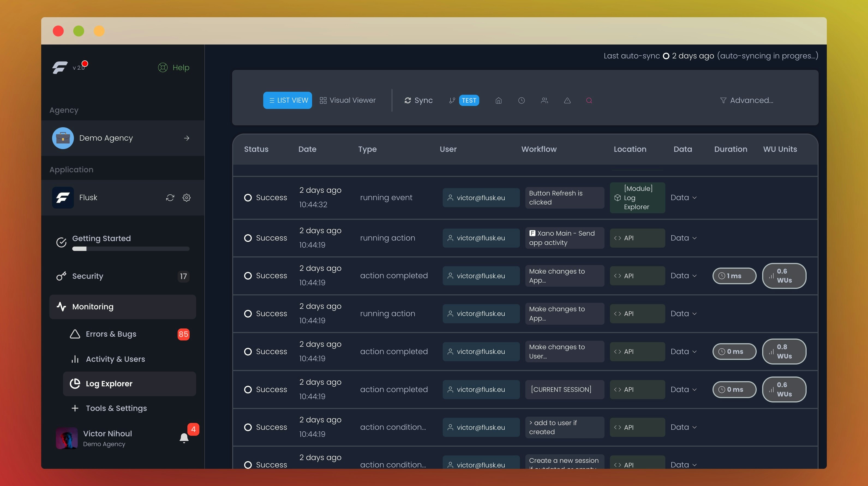Open Advanced filters

[746, 100]
